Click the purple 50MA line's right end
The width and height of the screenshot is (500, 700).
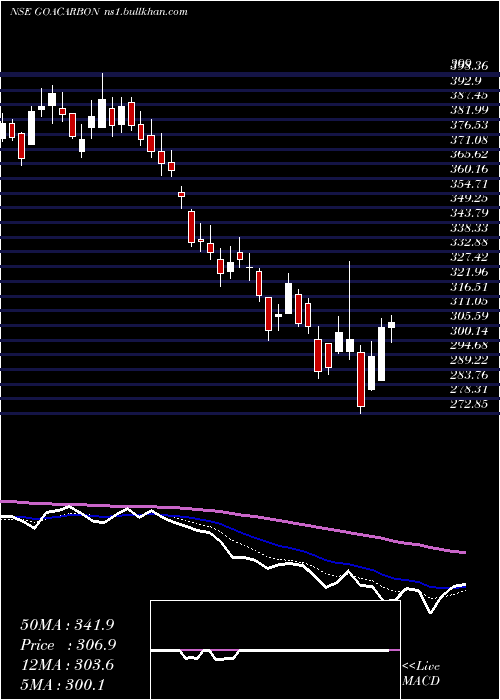[x=462, y=552]
